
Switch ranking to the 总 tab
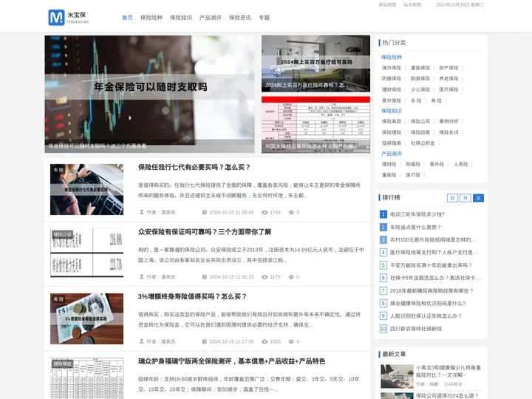pos(478,198)
